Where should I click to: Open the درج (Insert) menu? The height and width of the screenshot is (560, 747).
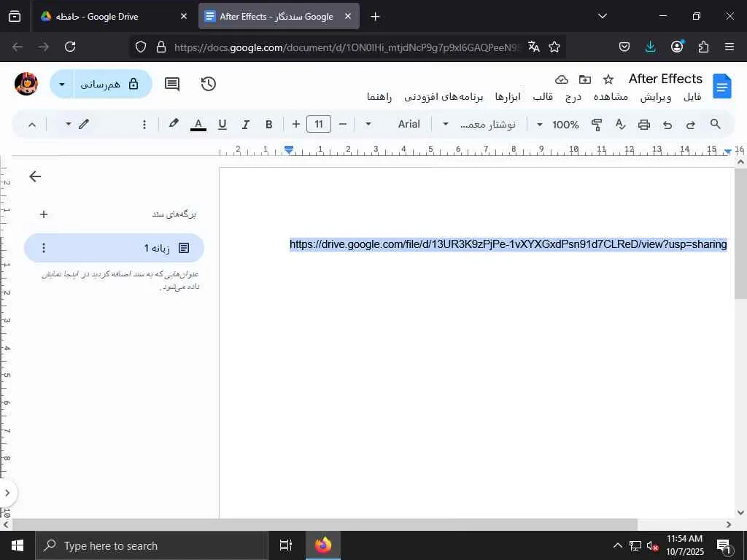pos(573,97)
